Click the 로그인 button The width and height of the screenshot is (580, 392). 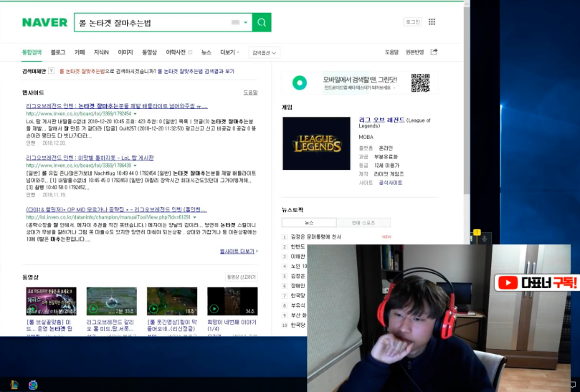pos(412,21)
